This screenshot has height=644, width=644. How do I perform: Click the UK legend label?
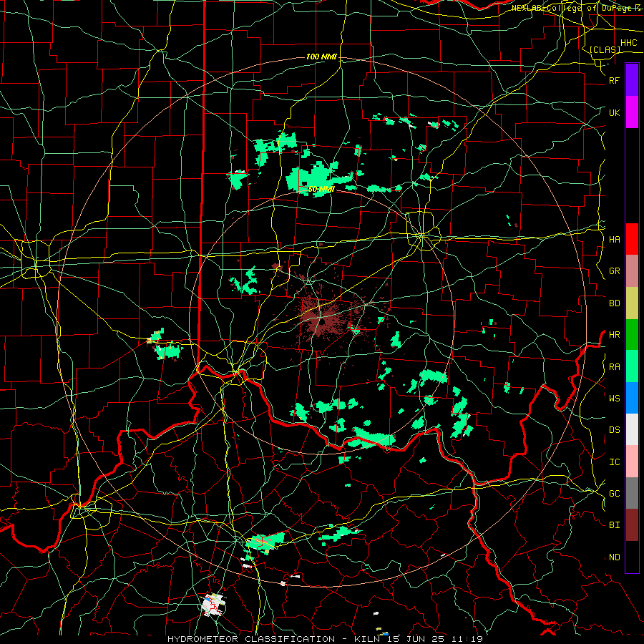[614, 112]
